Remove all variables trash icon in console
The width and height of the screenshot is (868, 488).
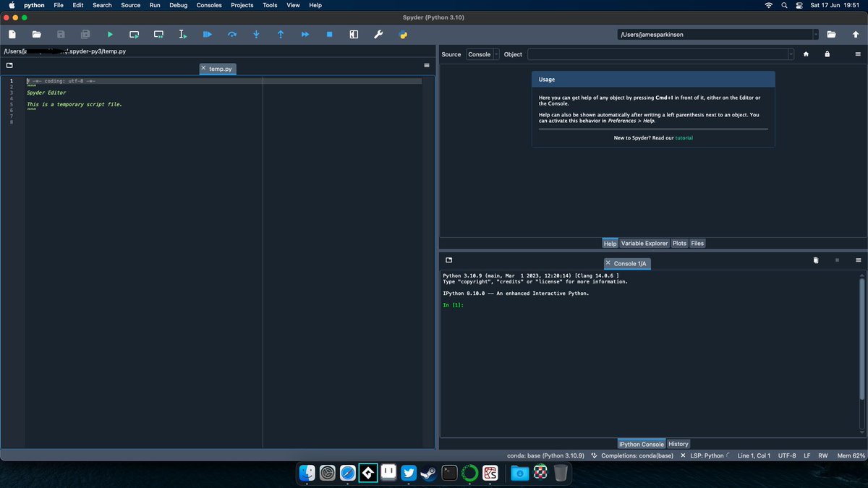[815, 260]
